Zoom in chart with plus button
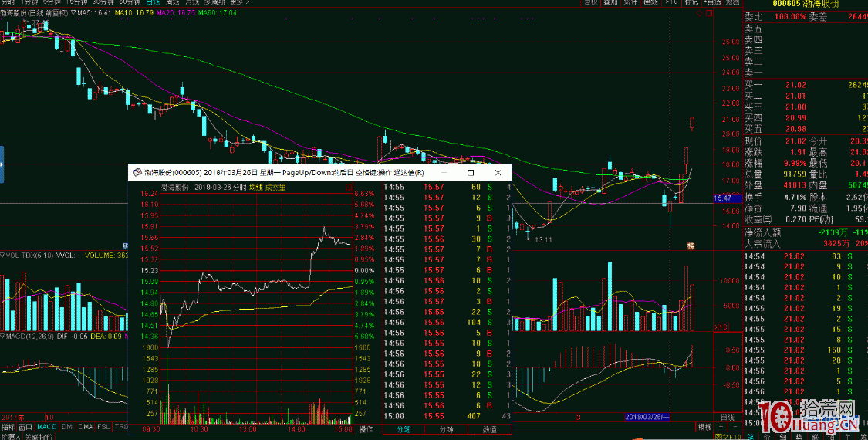This screenshot has height=440, width=868. click(721, 427)
